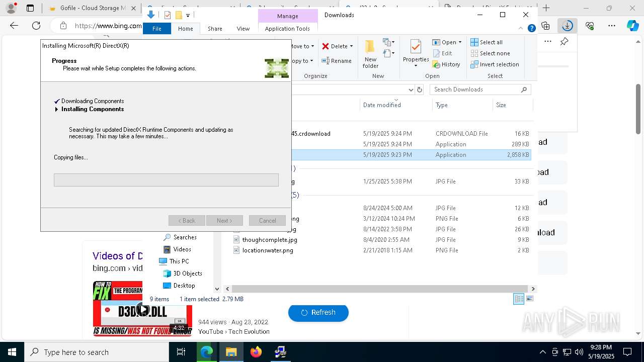
Task: Sort files by Date modified column
Action: 382,105
